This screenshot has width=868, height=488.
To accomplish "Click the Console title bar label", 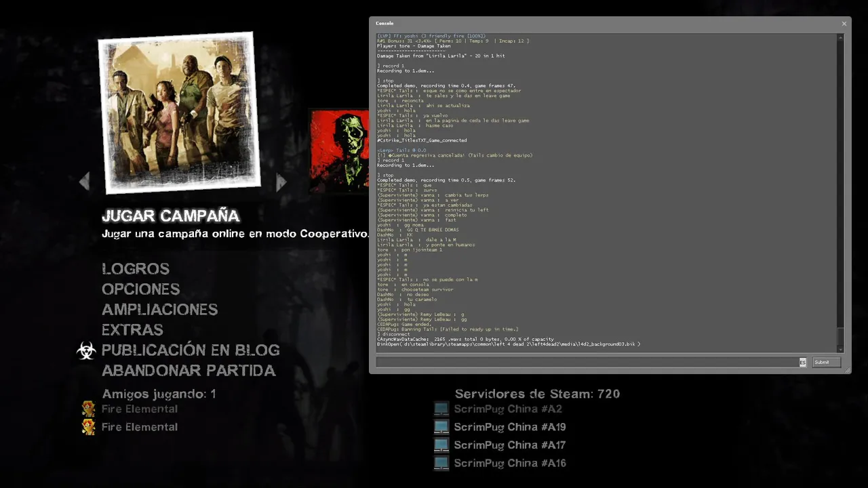I will [384, 24].
